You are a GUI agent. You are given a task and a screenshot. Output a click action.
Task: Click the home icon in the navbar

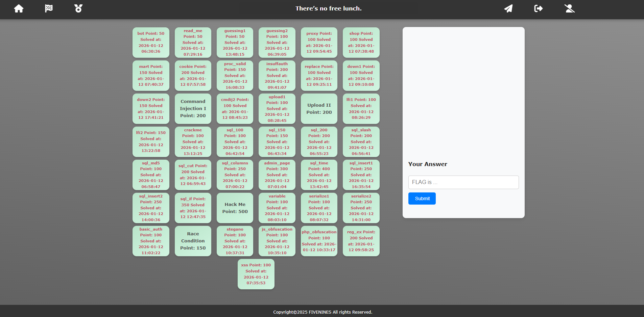(19, 8)
